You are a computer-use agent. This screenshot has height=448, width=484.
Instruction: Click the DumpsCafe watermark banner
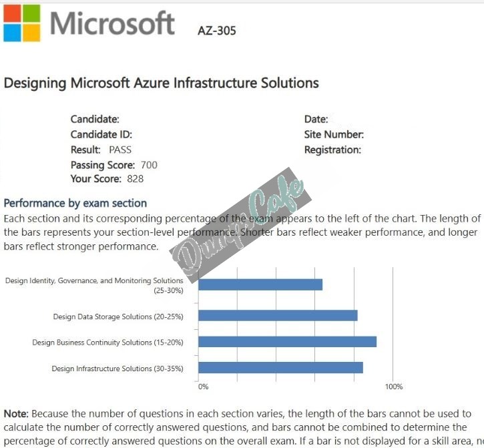click(x=240, y=225)
